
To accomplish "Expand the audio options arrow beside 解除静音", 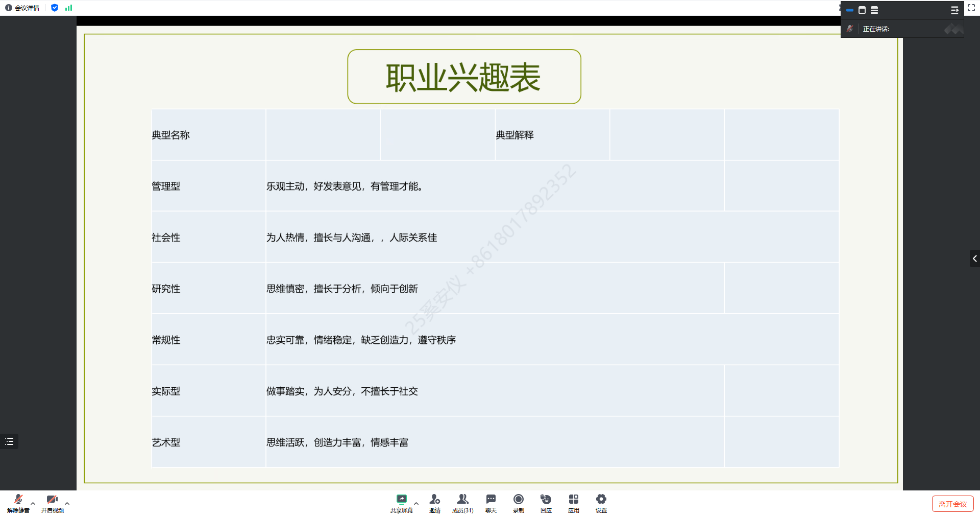I will click(33, 503).
